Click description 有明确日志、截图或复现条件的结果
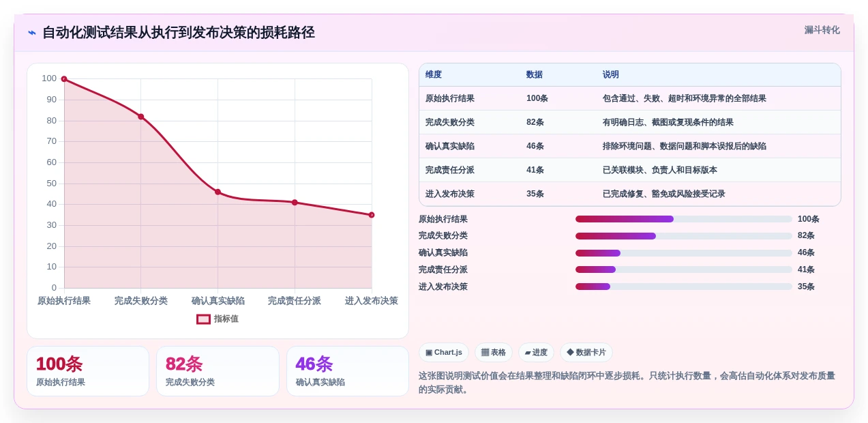 click(x=668, y=122)
